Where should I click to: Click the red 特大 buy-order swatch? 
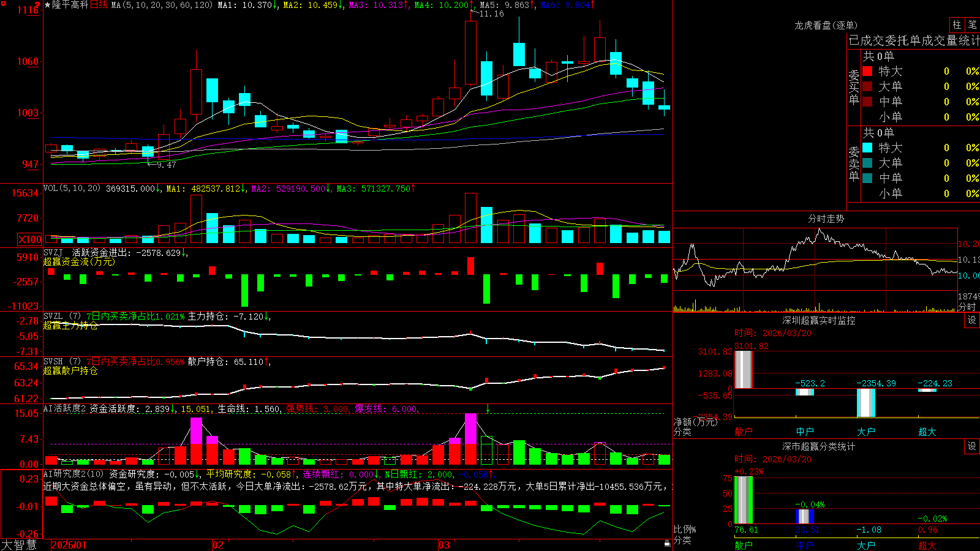(x=867, y=71)
